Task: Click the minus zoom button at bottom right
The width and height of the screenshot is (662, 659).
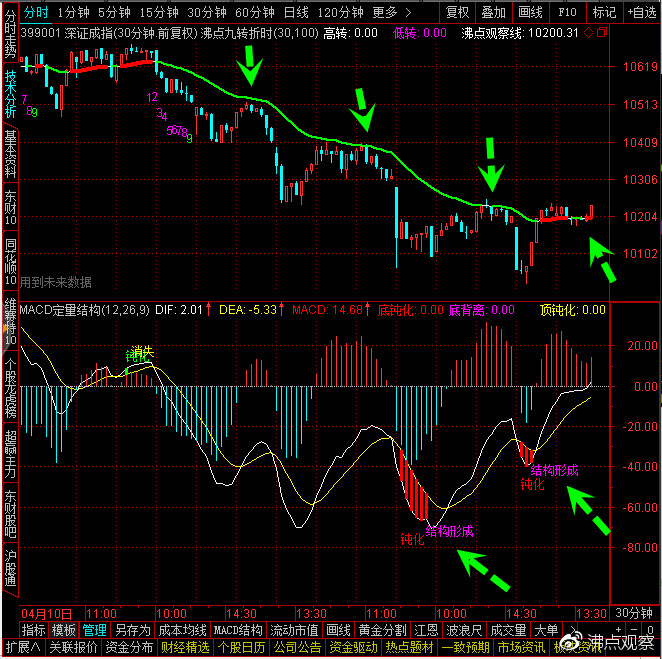Action: (634, 630)
